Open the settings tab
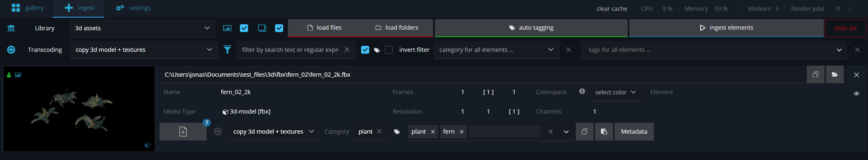This screenshot has width=868, height=160. [x=133, y=8]
